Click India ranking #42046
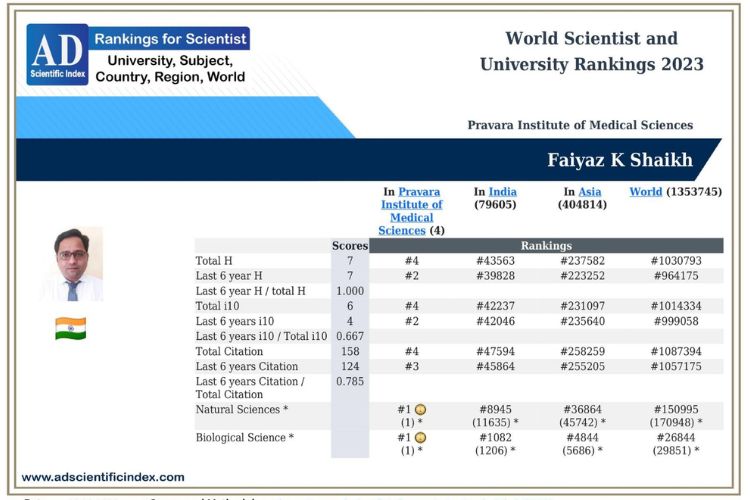The height and width of the screenshot is (500, 750). pos(496,321)
